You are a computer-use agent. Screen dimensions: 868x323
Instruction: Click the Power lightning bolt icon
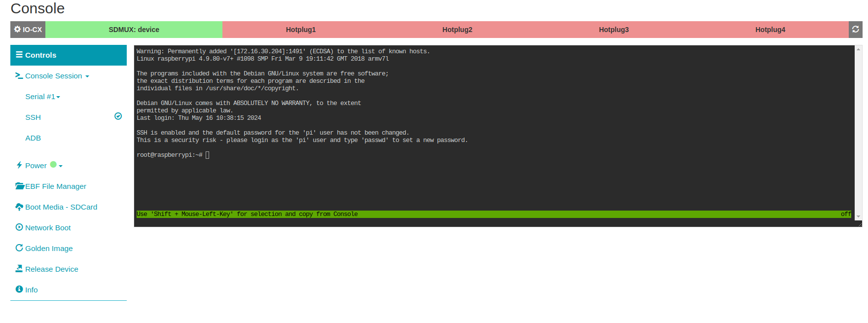click(x=19, y=165)
